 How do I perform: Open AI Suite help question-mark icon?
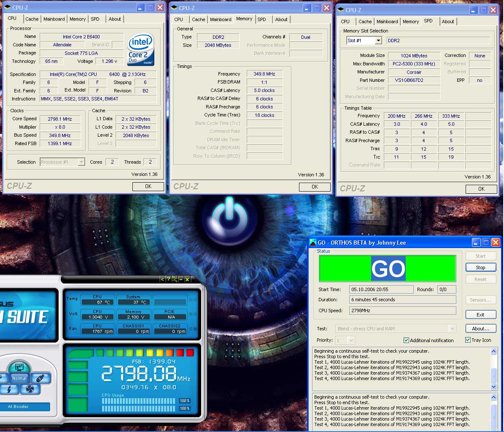pos(168,279)
